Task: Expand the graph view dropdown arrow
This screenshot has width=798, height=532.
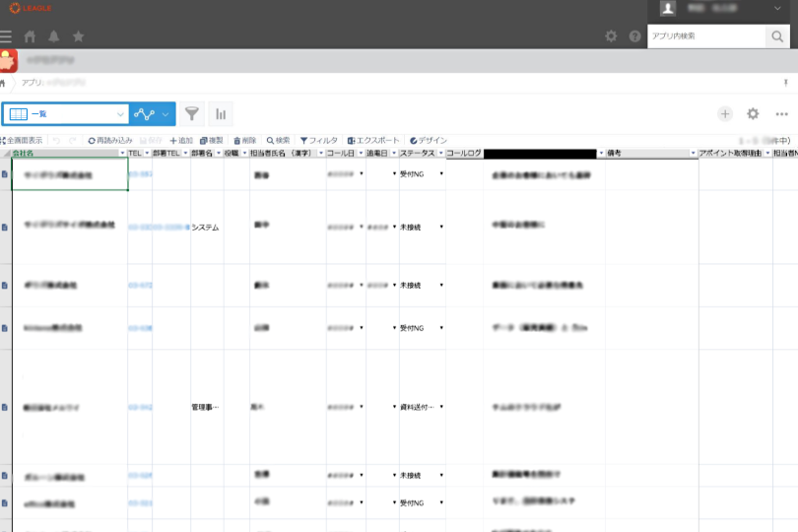Action: (166, 114)
